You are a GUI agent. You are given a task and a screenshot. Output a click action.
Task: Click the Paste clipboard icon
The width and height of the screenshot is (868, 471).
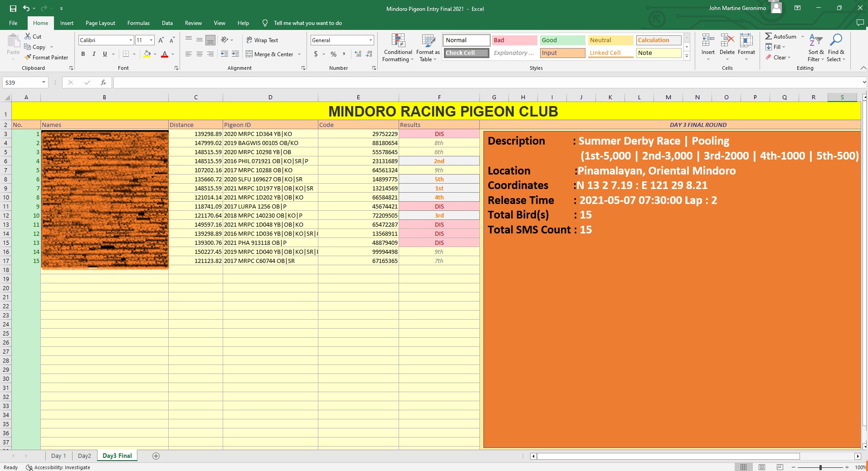[13, 41]
